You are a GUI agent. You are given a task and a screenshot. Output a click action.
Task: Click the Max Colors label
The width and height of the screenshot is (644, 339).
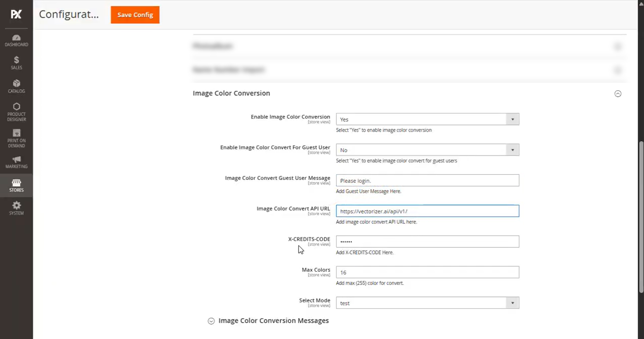point(316,270)
